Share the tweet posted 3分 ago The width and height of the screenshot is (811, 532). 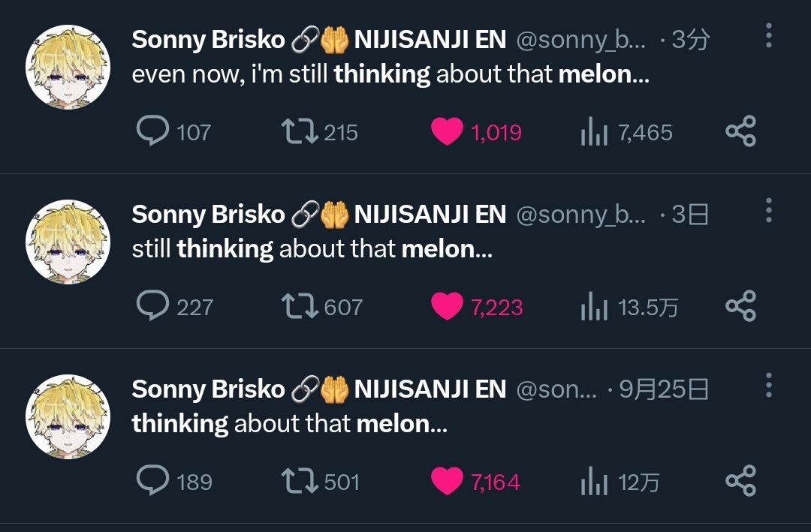tap(740, 132)
